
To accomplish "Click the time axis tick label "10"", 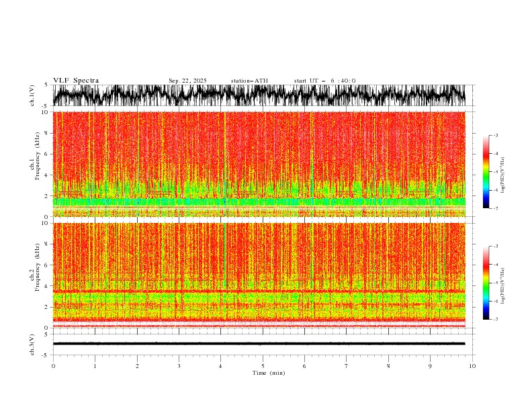I will (x=472, y=366).
